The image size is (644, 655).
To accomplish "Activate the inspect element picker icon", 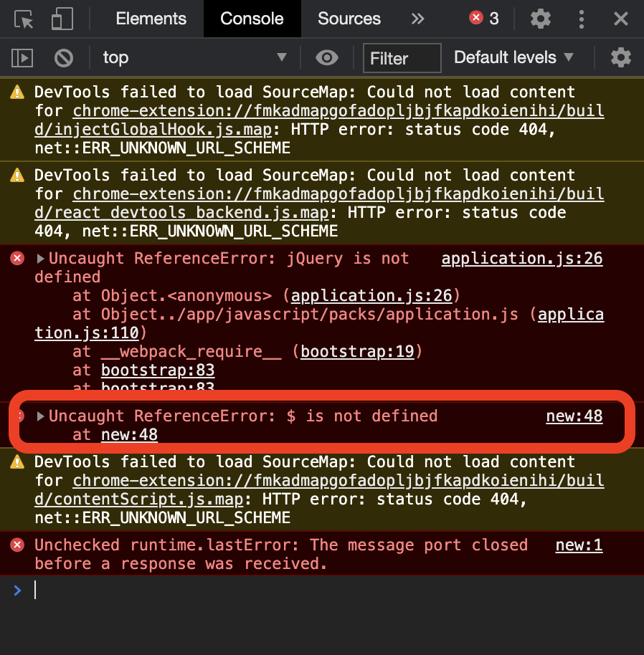I will (24, 19).
